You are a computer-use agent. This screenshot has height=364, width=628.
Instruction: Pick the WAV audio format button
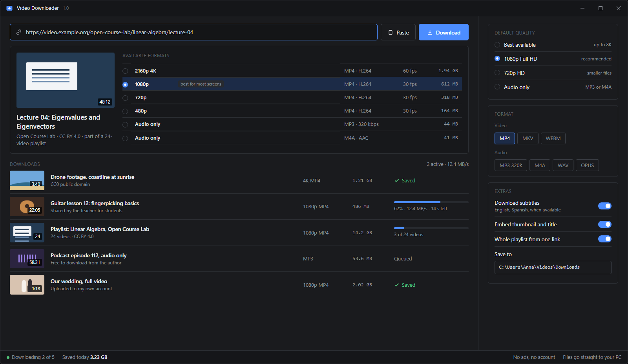click(563, 166)
